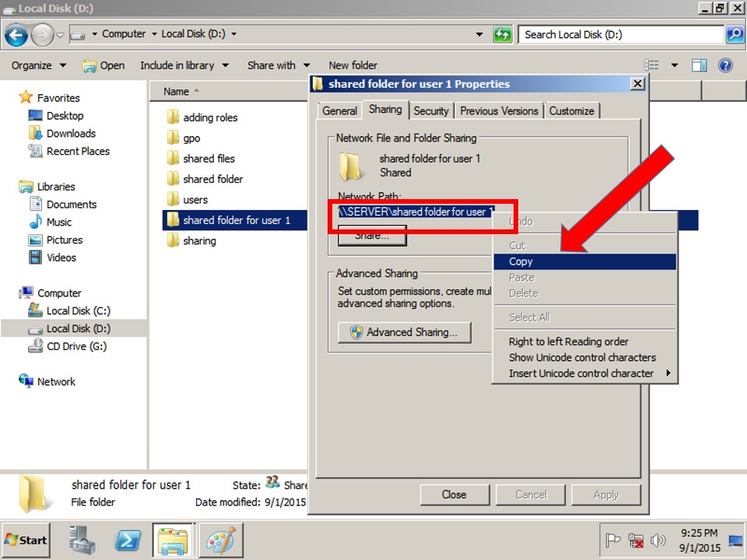Image resolution: width=747 pixels, height=560 pixels.
Task: Expand the Share with dropdown menu
Action: (x=306, y=65)
